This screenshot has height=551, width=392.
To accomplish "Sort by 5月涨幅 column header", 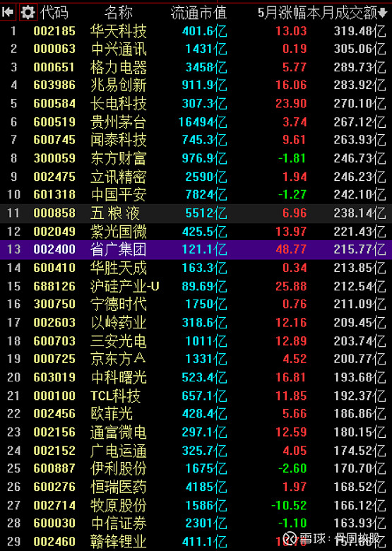I will (282, 13).
